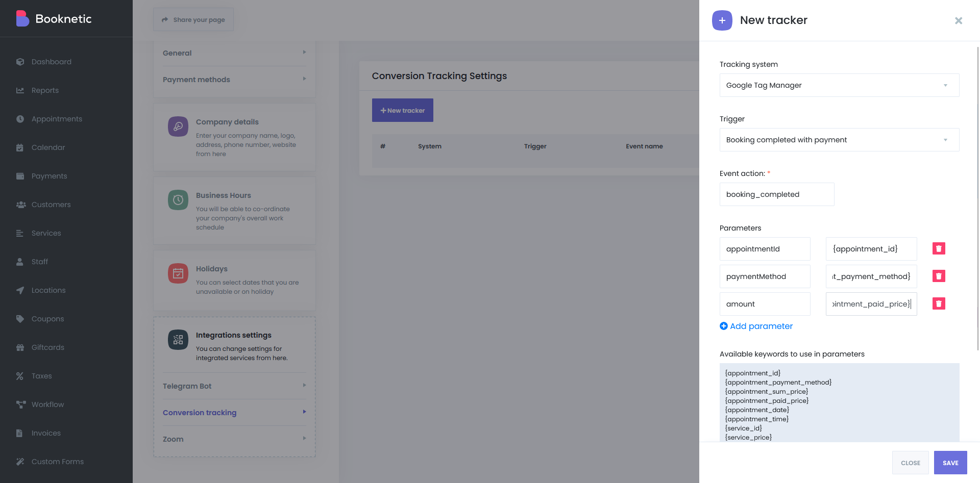Open the Appointments calendar icon in sidebar

tap(20, 119)
